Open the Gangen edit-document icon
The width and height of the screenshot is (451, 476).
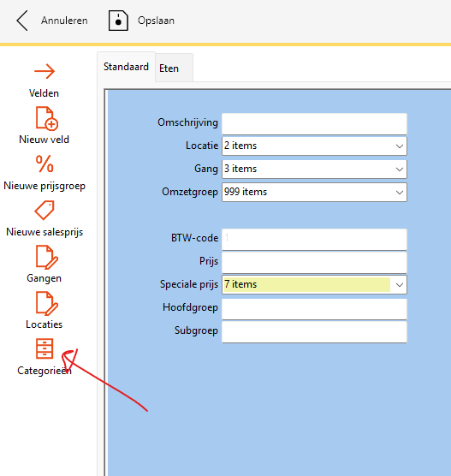coord(47,257)
